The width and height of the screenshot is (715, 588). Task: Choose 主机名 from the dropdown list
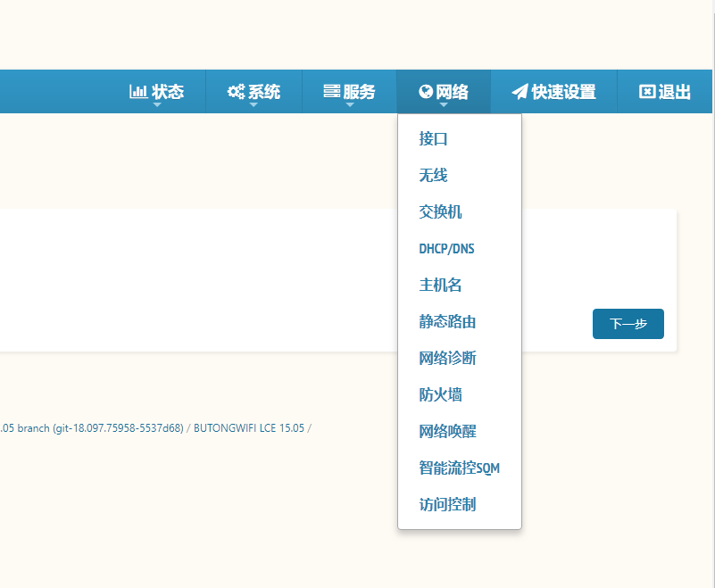point(440,286)
